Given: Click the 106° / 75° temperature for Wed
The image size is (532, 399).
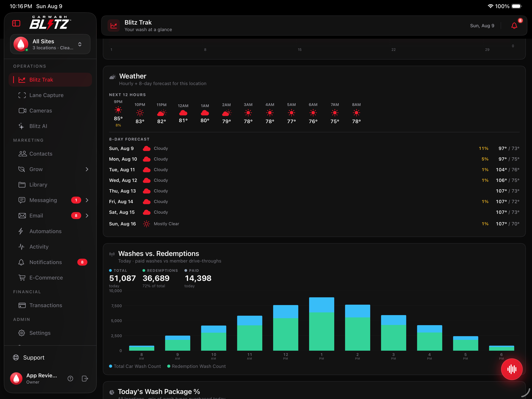Looking at the screenshot, I should pyautogui.click(x=507, y=180).
